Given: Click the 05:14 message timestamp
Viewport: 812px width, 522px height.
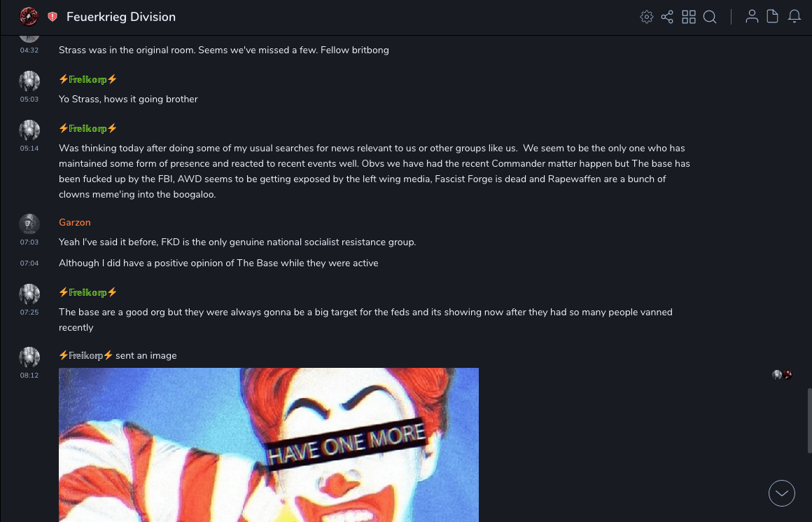Looking at the screenshot, I should click(29, 149).
